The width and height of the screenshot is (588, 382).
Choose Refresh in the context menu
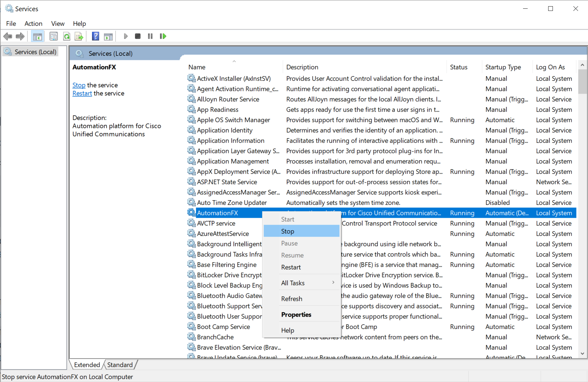point(301,299)
